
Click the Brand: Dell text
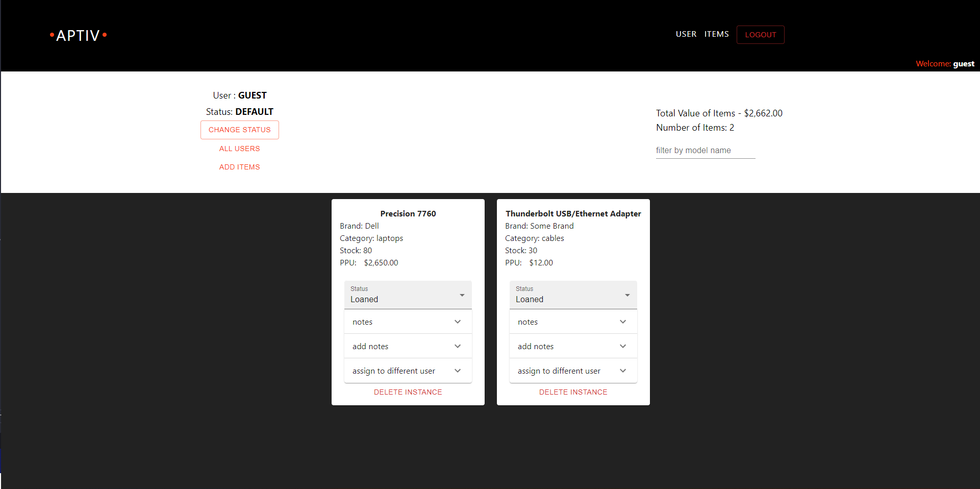click(x=360, y=226)
